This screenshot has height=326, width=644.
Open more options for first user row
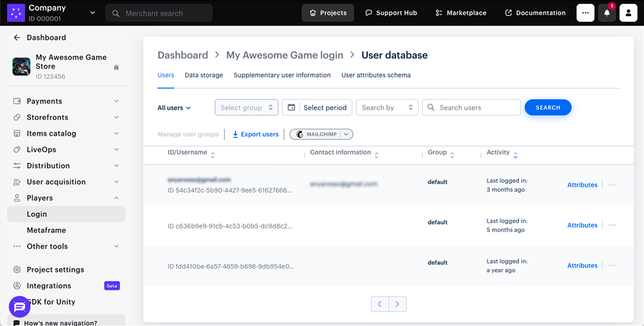(612, 185)
